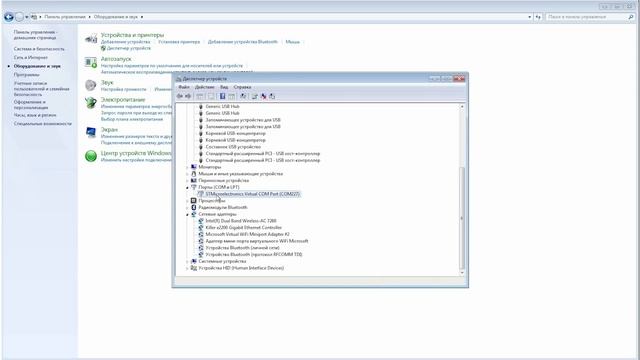The width and height of the screenshot is (640, 360).
Task: Click the Мониторы category icon in device tree
Action: pyautogui.click(x=194, y=167)
